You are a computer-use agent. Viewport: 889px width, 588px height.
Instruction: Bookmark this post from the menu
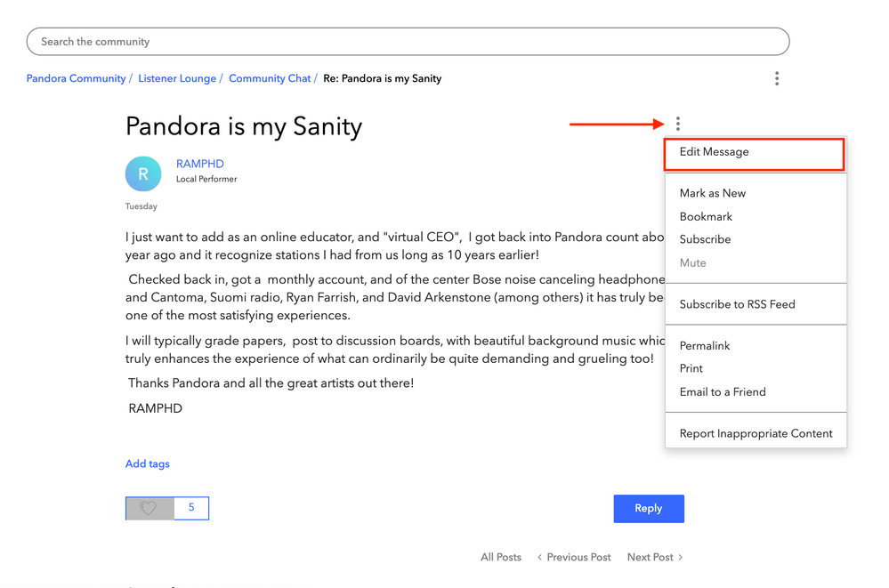(706, 216)
